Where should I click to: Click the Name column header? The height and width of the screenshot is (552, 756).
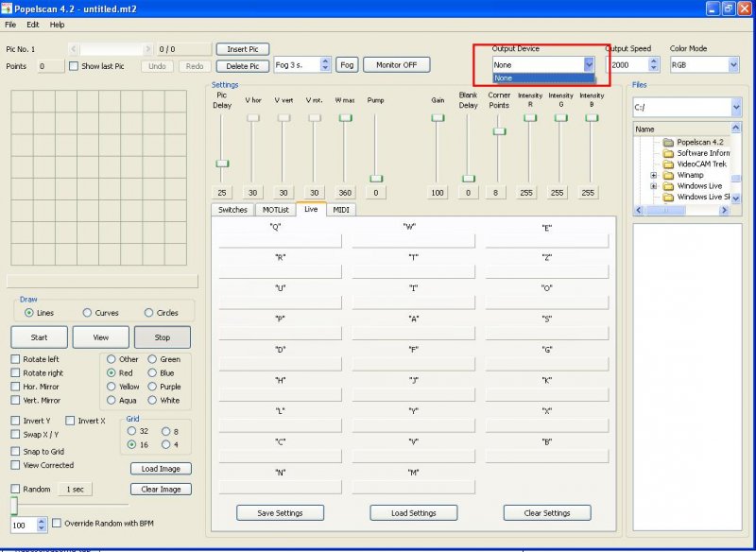(681, 129)
